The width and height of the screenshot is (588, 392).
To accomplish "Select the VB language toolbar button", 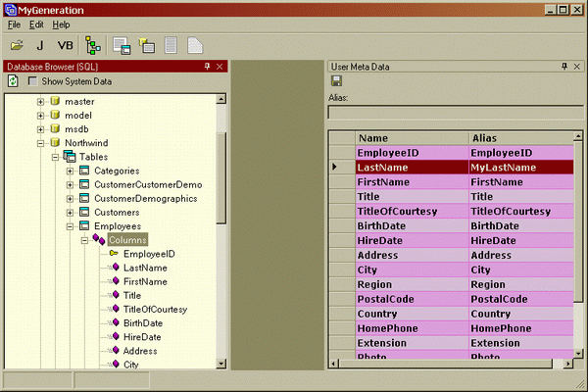I will [65, 46].
